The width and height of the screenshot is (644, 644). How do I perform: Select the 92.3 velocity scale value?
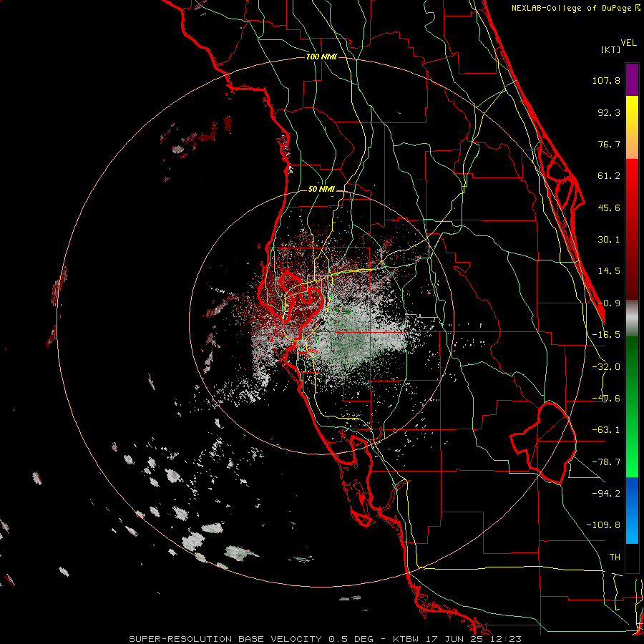point(609,112)
